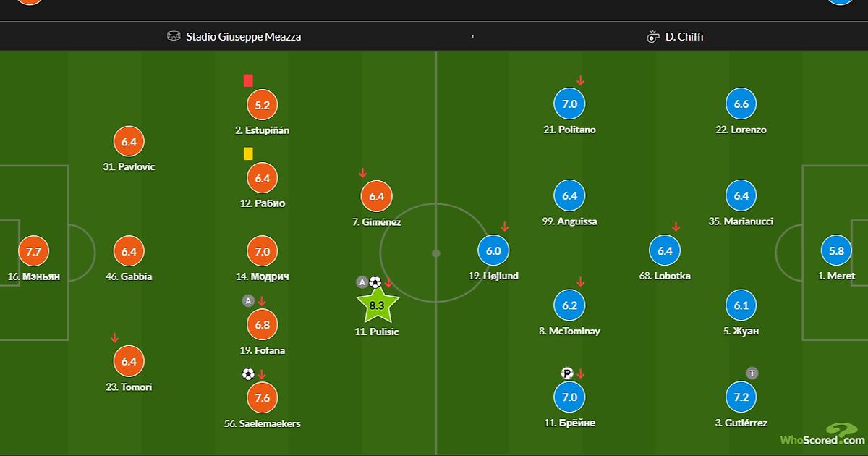
Task: Click the yellow card icon above Рабио
Action: click(248, 153)
